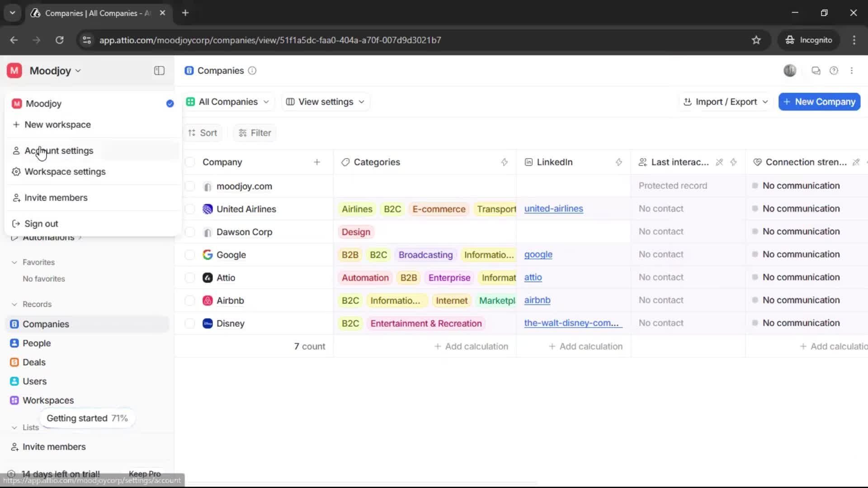Click the Design category tag
The width and height of the screenshot is (868, 488).
click(x=356, y=232)
